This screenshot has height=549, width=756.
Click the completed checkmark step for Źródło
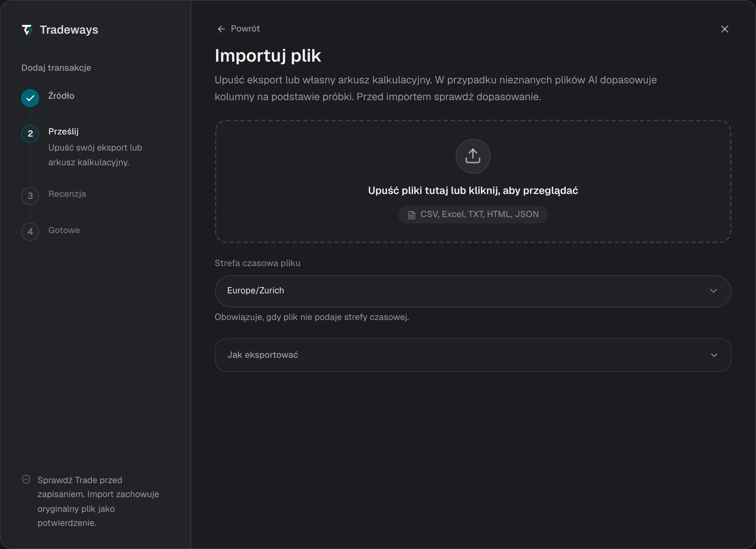point(30,98)
